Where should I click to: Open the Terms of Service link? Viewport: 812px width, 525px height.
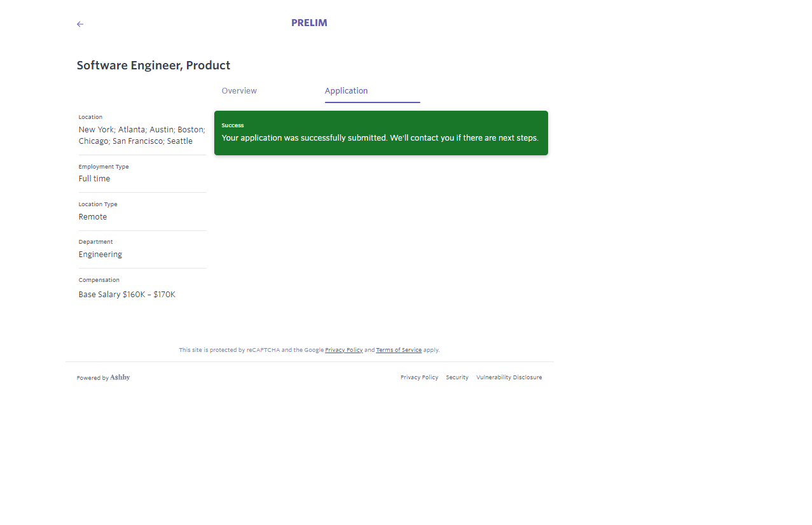(399, 350)
